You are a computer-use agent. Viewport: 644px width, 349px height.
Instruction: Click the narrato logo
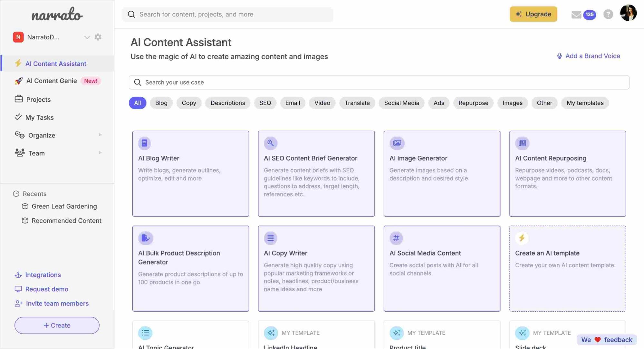click(57, 14)
